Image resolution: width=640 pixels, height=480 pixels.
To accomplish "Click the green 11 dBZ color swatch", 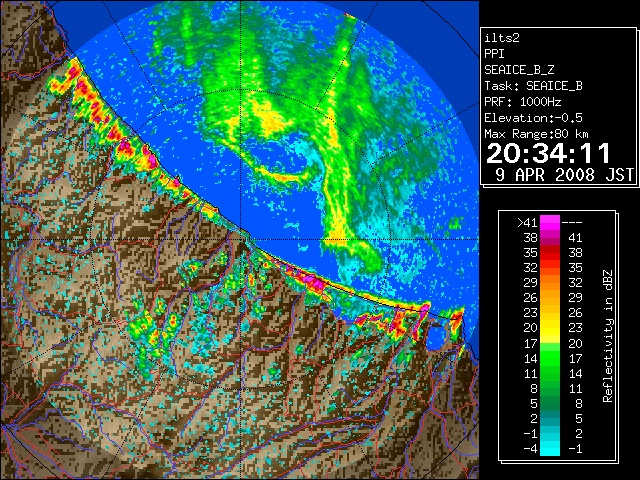I will point(550,373).
